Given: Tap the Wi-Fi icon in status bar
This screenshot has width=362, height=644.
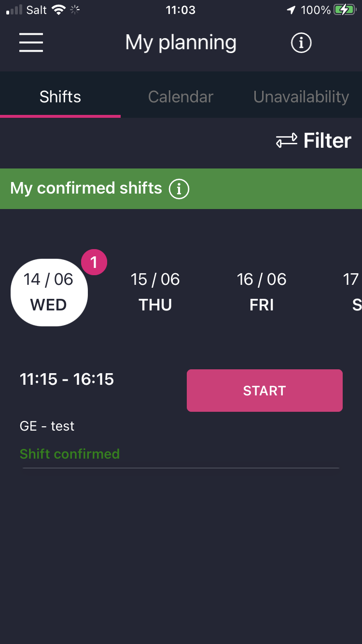Looking at the screenshot, I should [59, 10].
